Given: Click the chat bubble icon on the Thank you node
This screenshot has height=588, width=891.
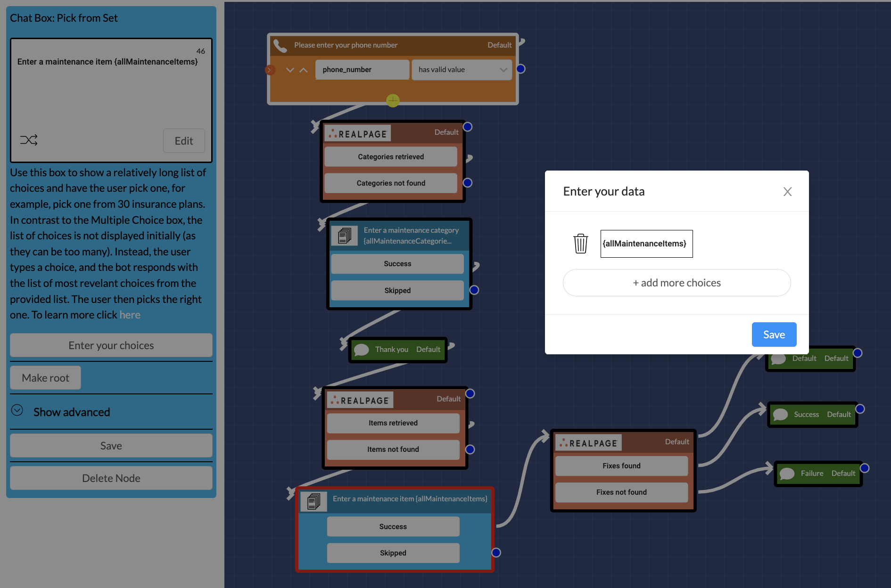Looking at the screenshot, I should [x=362, y=350].
